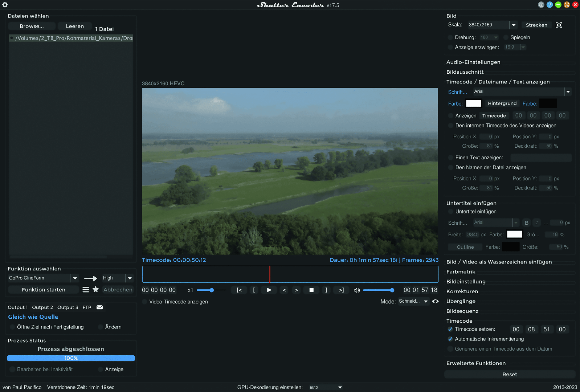This screenshot has height=392, width=580.
Task: Toggle bold B for subtitle font
Action: 527,223
